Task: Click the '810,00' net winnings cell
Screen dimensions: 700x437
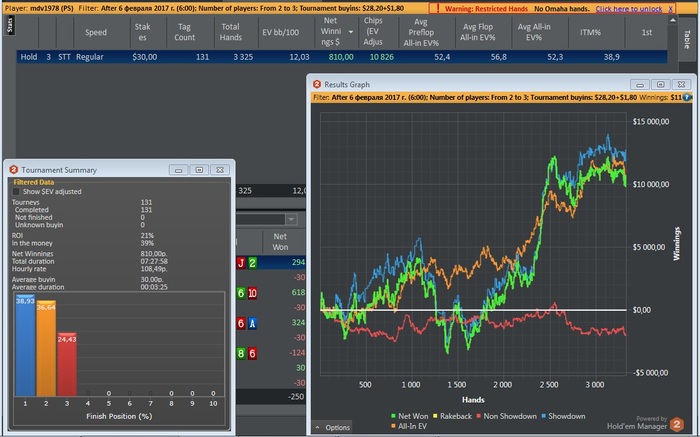Action: [341, 57]
